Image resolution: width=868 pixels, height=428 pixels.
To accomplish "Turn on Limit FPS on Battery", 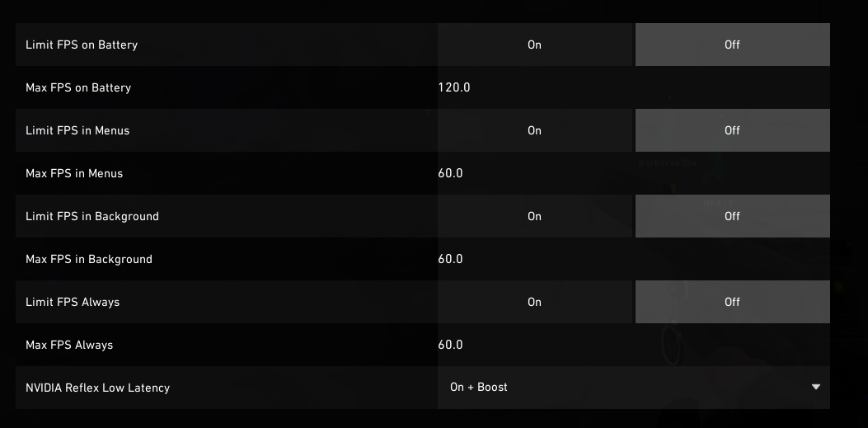I will (534, 45).
